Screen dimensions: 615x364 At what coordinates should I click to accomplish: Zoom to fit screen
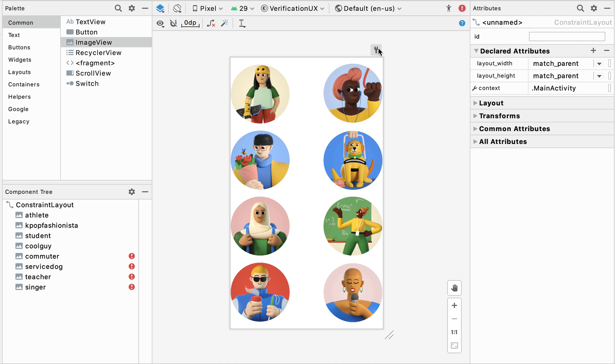[454, 345]
